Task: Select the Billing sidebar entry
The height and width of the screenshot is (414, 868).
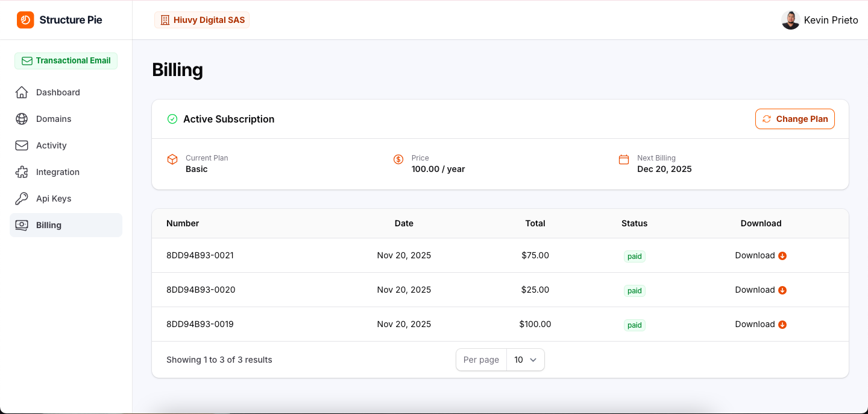Action: [66, 225]
